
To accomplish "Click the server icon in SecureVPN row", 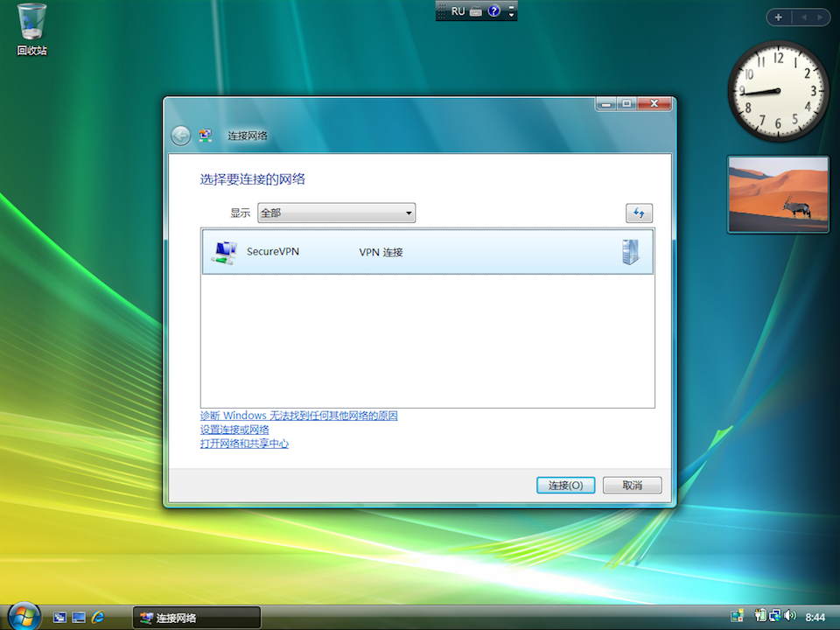I will (631, 252).
